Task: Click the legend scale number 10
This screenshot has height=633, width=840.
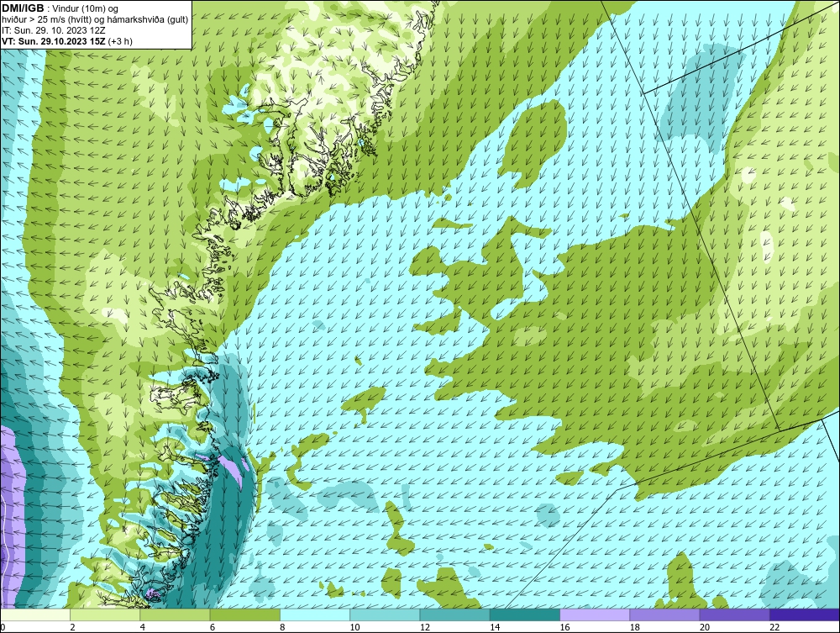Action: [x=354, y=627]
